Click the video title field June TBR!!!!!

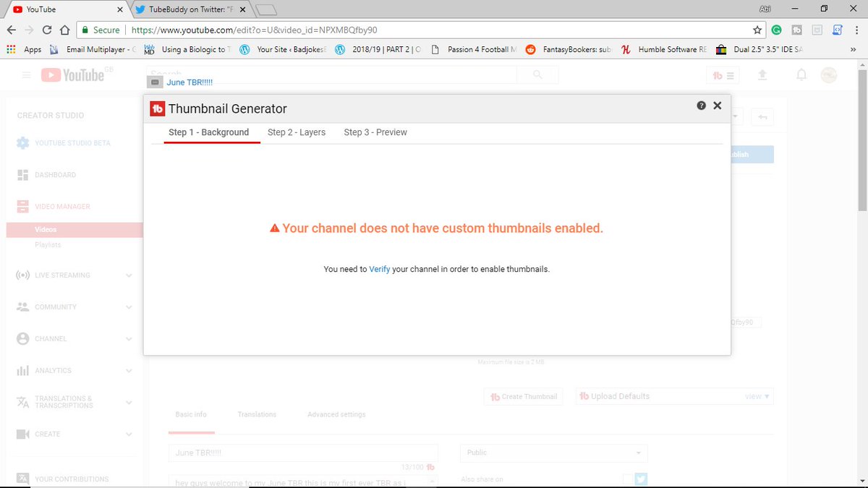pyautogui.click(x=303, y=453)
